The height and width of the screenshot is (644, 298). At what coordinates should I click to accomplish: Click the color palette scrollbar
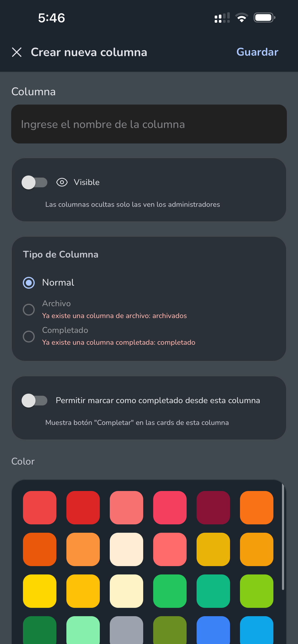pyautogui.click(x=283, y=536)
